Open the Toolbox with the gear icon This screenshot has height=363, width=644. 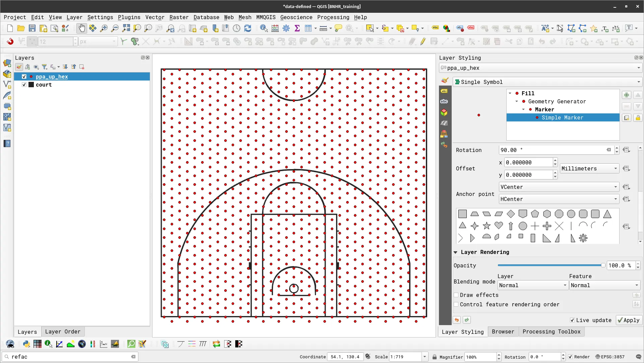pos(286,28)
